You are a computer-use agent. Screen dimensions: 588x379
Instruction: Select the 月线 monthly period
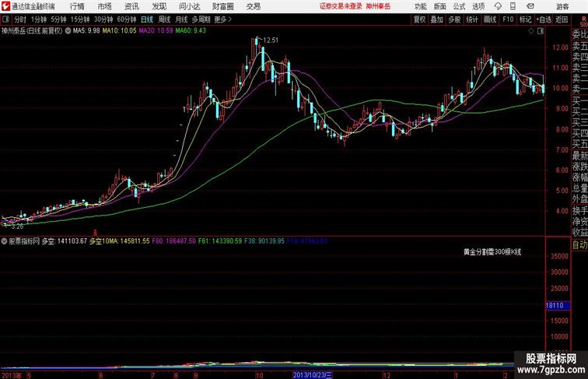coord(181,19)
